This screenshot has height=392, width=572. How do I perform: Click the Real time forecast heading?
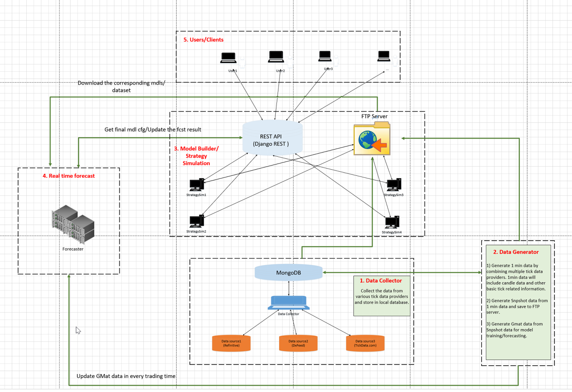69,176
